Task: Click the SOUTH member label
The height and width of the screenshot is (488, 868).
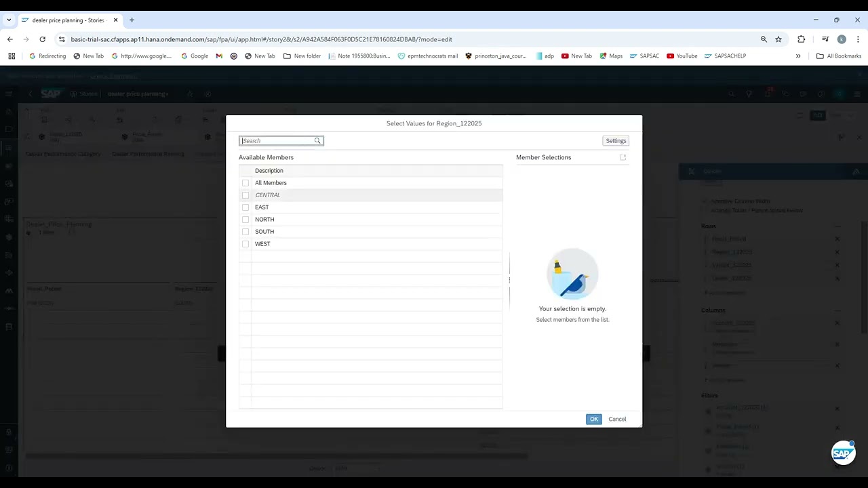Action: 264,232
